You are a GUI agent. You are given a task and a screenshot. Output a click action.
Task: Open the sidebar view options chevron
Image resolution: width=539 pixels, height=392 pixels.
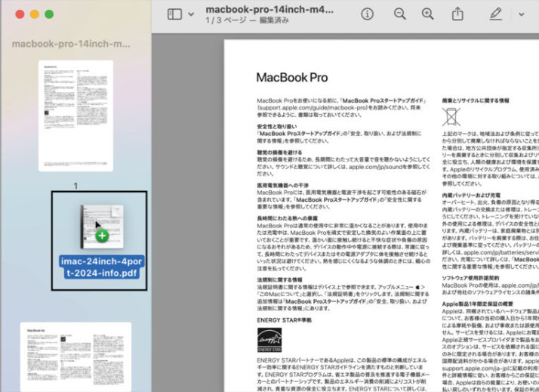coord(191,14)
